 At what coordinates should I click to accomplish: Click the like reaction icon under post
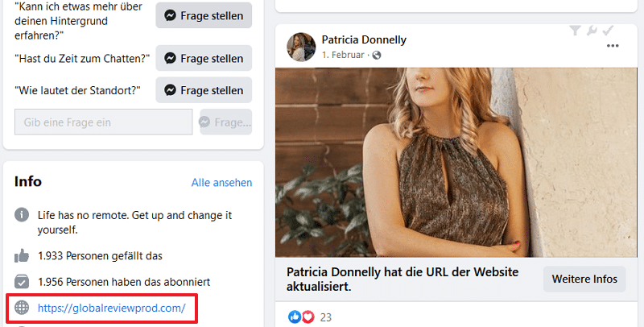pyautogui.click(x=295, y=317)
